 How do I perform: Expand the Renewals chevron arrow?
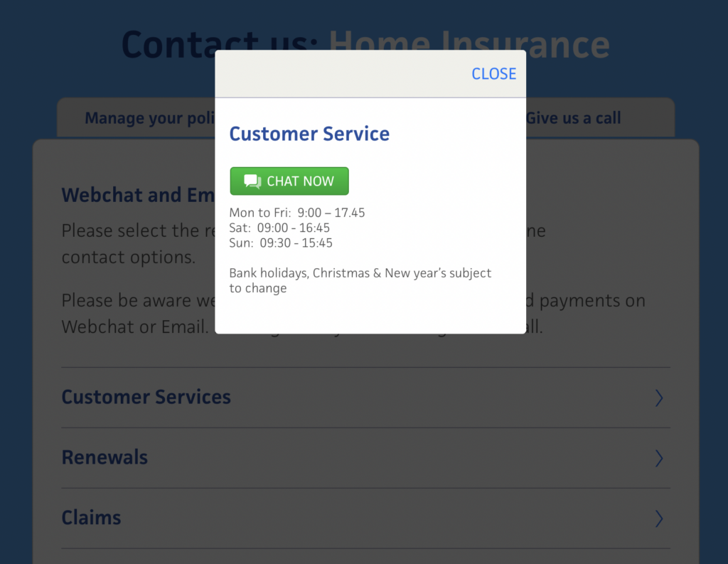click(658, 458)
